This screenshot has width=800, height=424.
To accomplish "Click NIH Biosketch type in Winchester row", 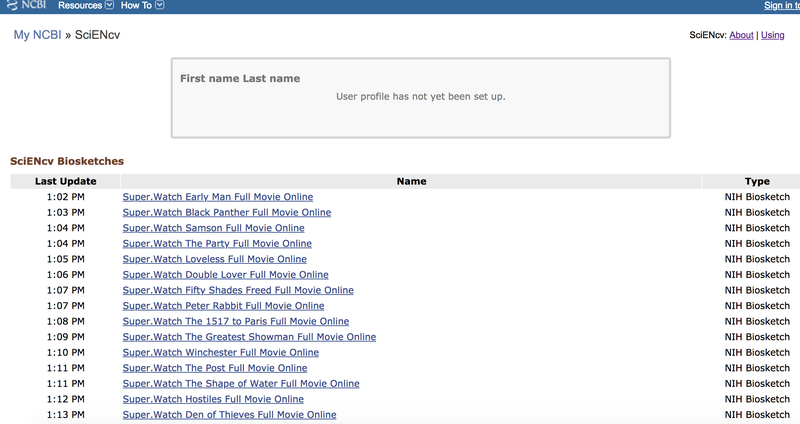I will [x=757, y=353].
